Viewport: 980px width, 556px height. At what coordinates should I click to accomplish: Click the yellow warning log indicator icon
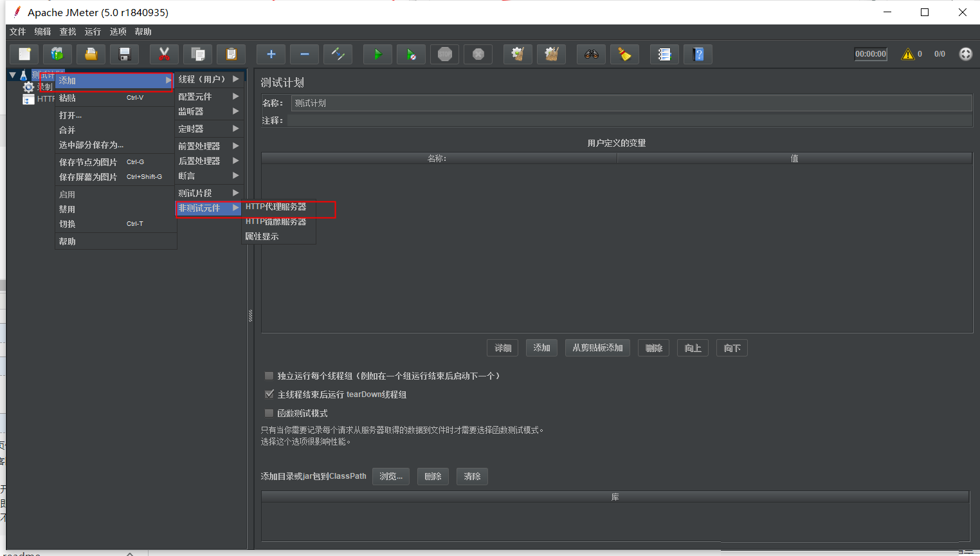[907, 54]
